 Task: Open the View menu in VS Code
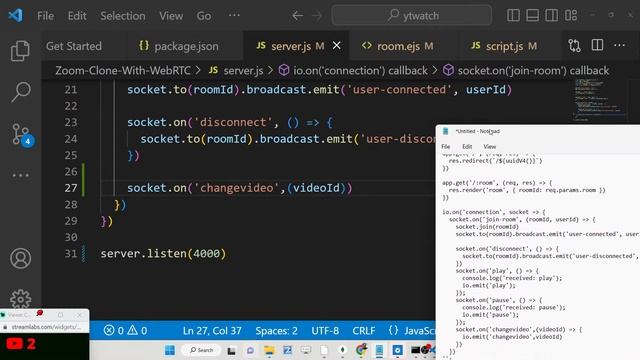coord(171,16)
